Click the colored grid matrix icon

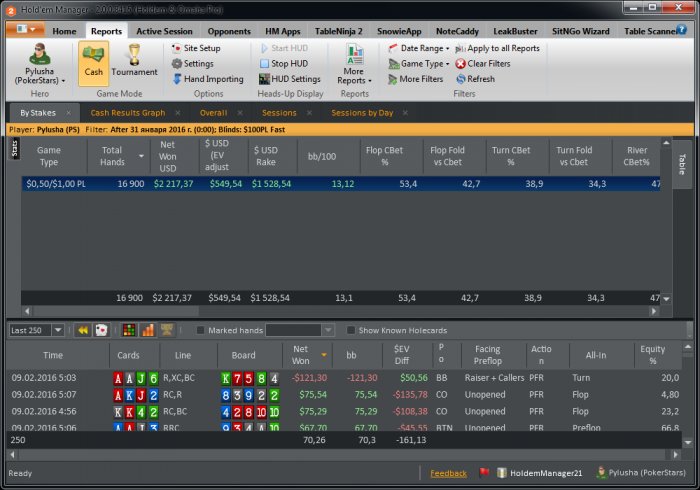pos(129,330)
